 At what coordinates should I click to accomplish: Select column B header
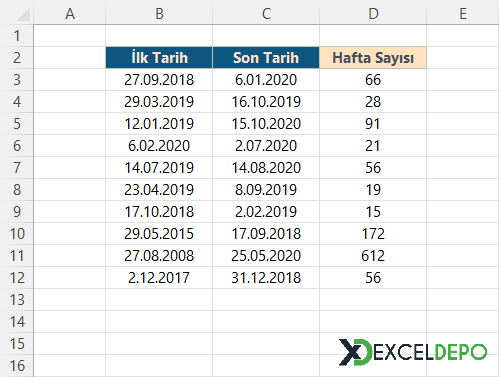(159, 13)
